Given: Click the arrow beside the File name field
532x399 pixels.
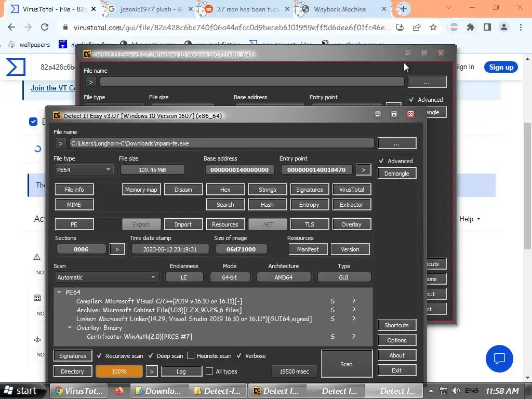Looking at the screenshot, I should [60, 143].
